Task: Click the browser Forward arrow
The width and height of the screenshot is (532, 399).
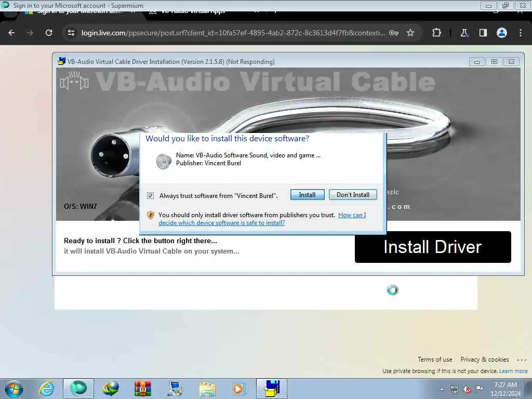Action: tap(30, 33)
